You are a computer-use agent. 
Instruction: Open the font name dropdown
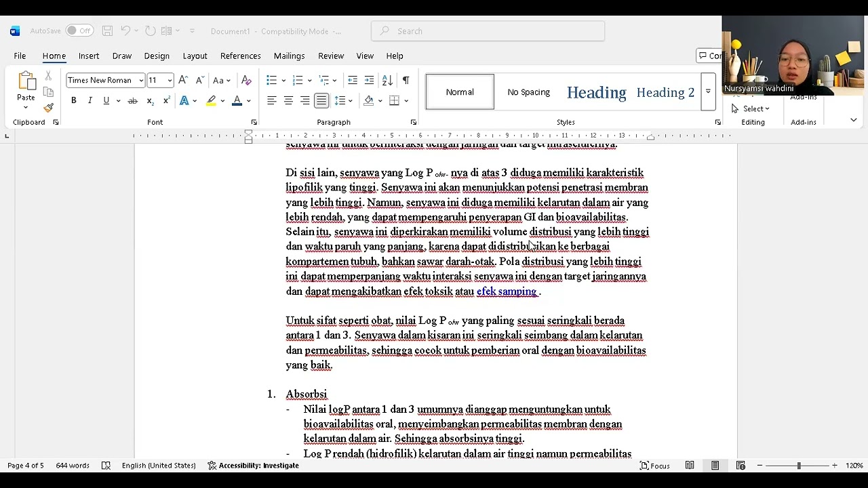141,80
